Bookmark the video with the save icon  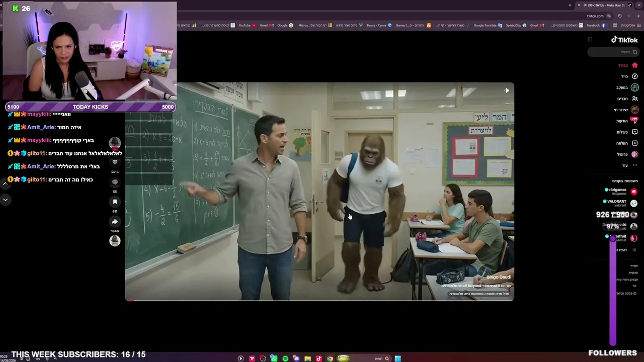click(115, 202)
